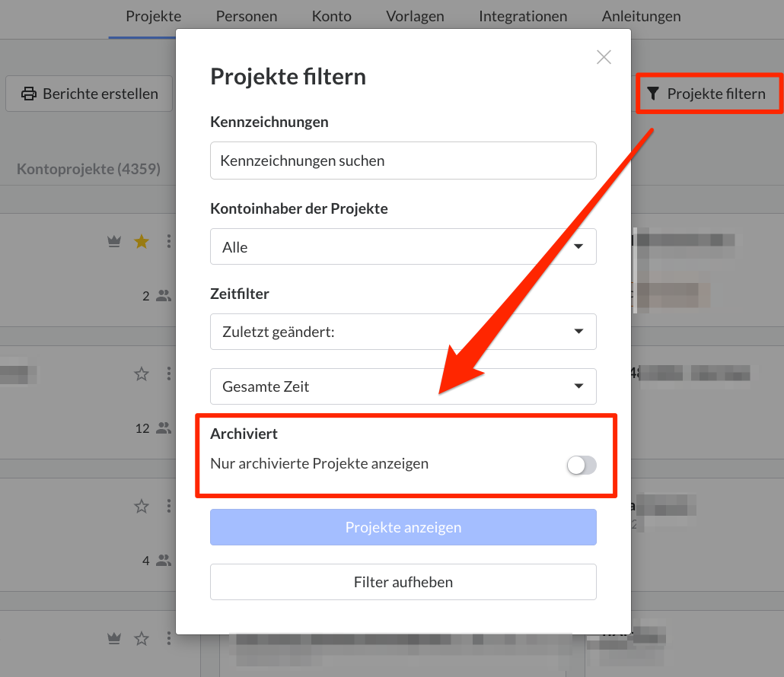Focus the Kennzeichnungen suchen field
This screenshot has width=784, height=677.
[403, 161]
